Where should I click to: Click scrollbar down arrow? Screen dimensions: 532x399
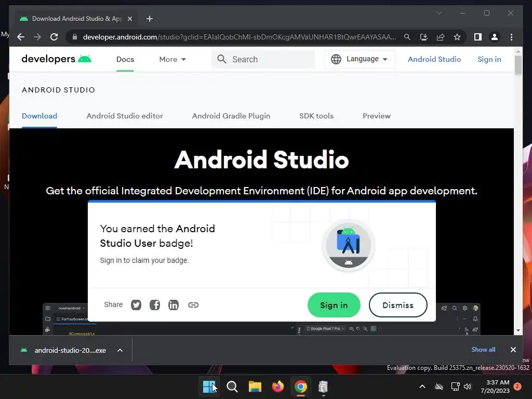click(x=518, y=330)
